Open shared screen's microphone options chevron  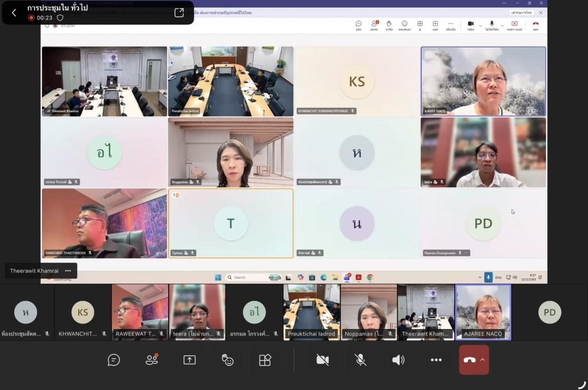click(x=502, y=25)
